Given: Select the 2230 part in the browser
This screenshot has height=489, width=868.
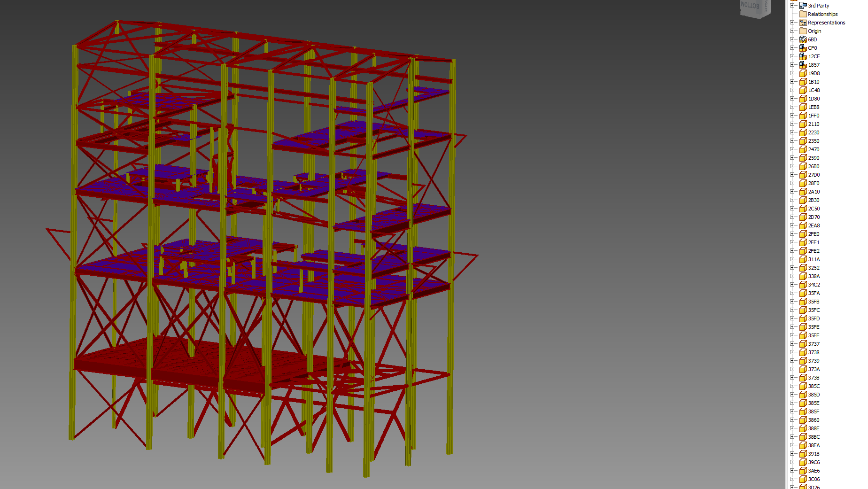Looking at the screenshot, I should 813,132.
